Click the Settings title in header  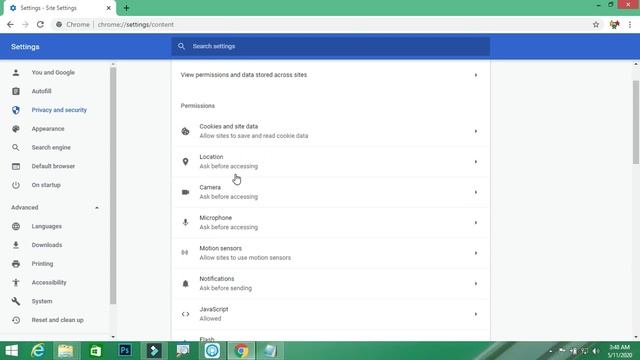tap(25, 47)
